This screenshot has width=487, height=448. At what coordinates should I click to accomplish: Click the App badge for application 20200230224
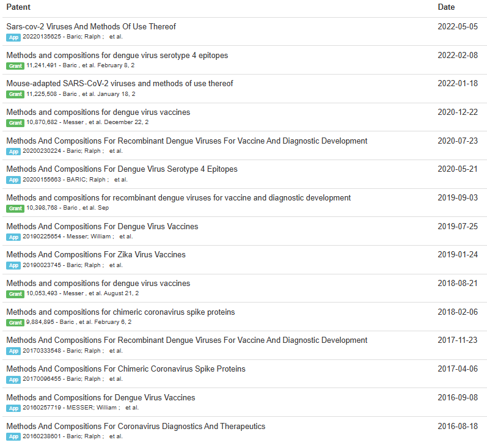tap(13, 152)
